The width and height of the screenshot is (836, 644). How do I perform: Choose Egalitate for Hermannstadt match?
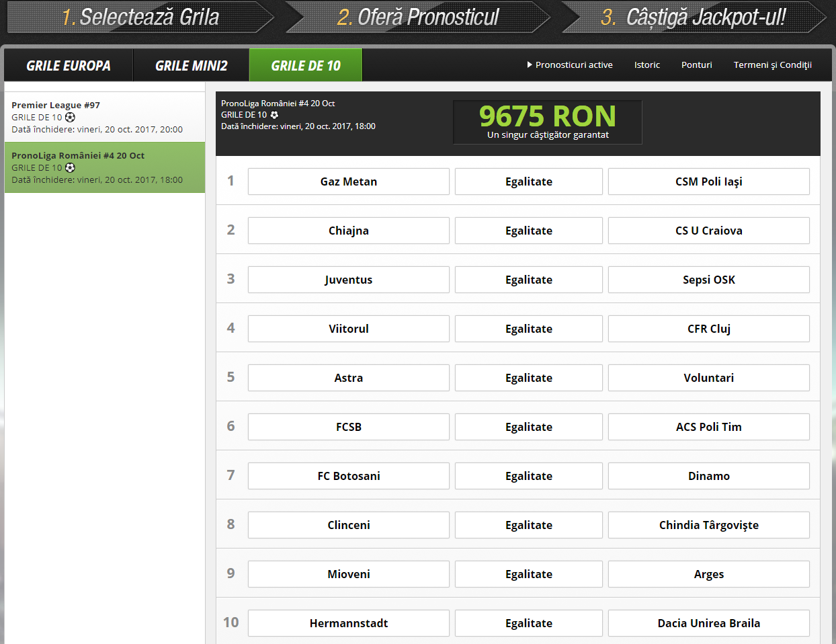point(529,623)
